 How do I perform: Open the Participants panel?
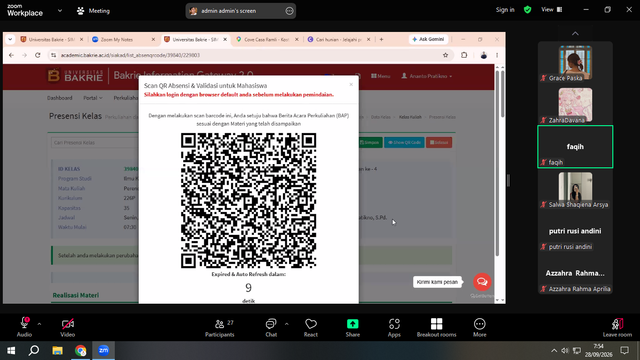pyautogui.click(x=220, y=327)
